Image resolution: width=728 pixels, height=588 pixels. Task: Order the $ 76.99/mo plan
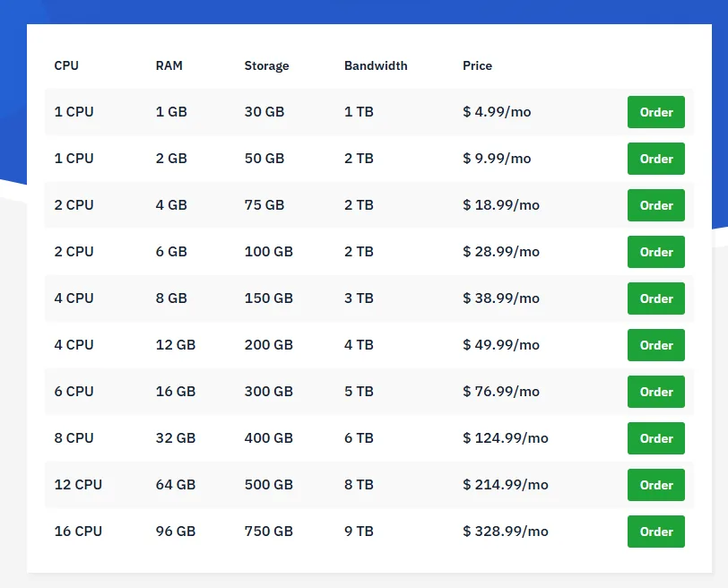tap(655, 392)
